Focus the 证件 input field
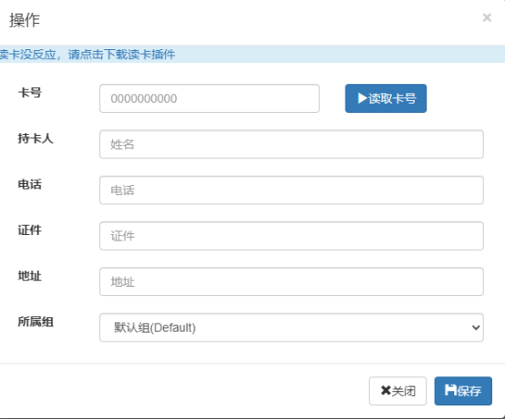The width and height of the screenshot is (505, 420). [292, 236]
